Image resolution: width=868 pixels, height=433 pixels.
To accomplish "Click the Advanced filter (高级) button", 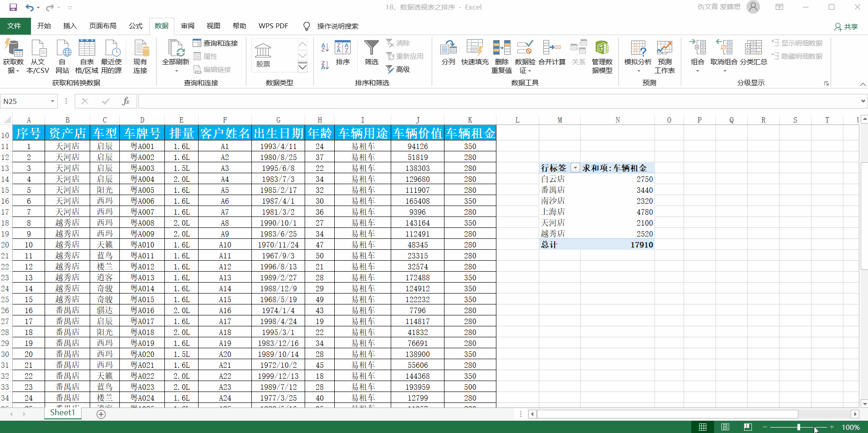I will [398, 69].
